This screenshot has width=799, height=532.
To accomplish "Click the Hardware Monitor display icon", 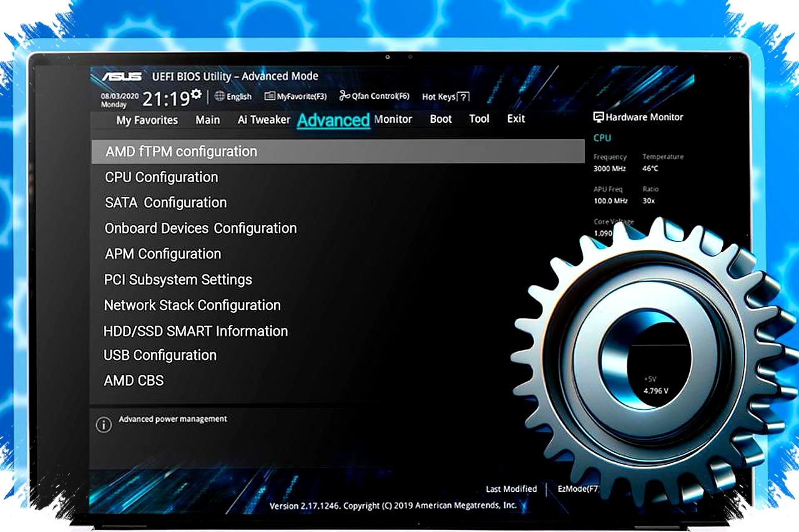I will [x=598, y=117].
